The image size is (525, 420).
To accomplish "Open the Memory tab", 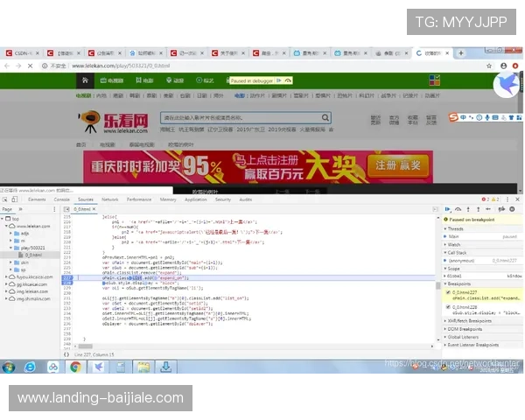I will point(168,199).
